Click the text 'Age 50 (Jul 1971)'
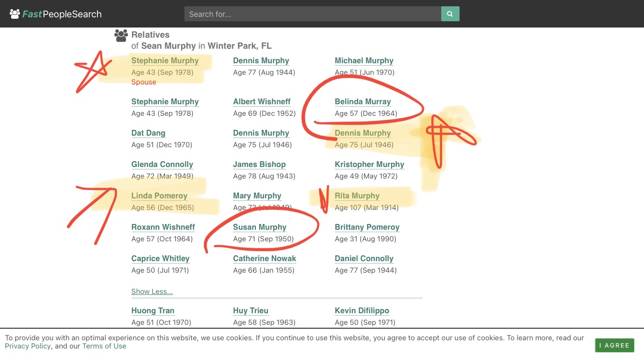The height and width of the screenshot is (362, 644). tap(160, 270)
